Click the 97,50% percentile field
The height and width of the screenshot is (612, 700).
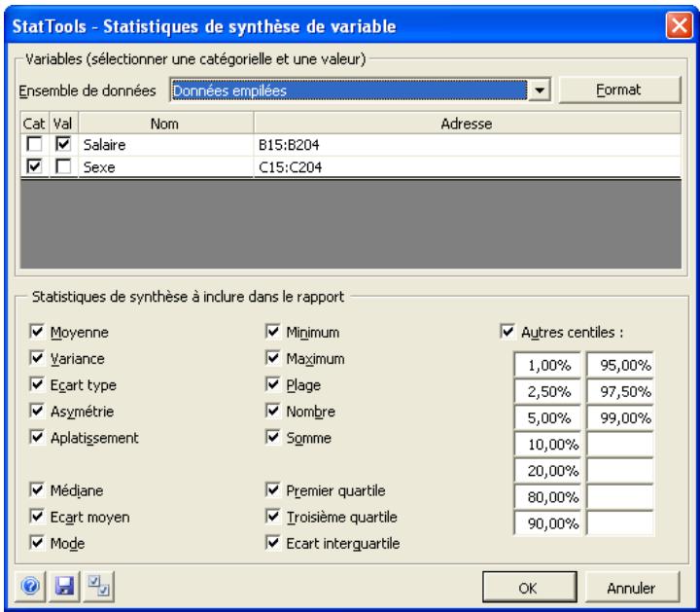[620, 391]
